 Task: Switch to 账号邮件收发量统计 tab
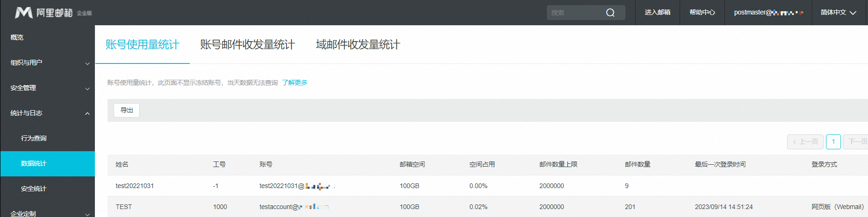247,44
